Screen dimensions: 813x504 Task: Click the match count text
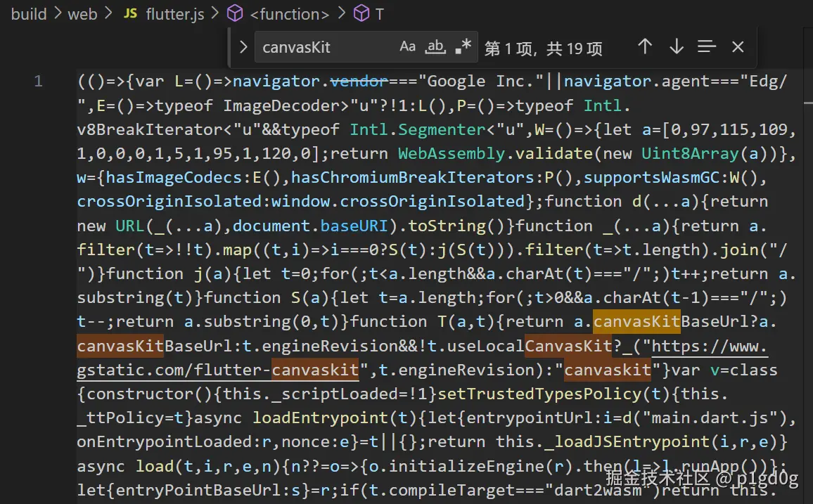click(x=544, y=49)
